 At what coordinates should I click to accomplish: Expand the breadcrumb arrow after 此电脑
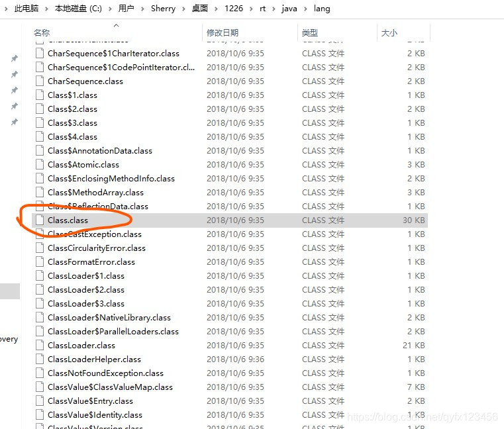point(46,9)
